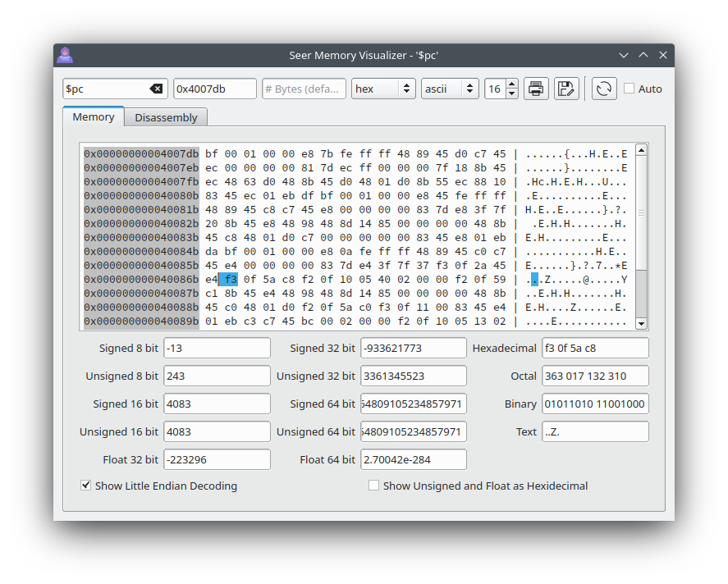Click the Unsigned 32 bit value 3361345523
This screenshot has width=728, height=584.
413,376
